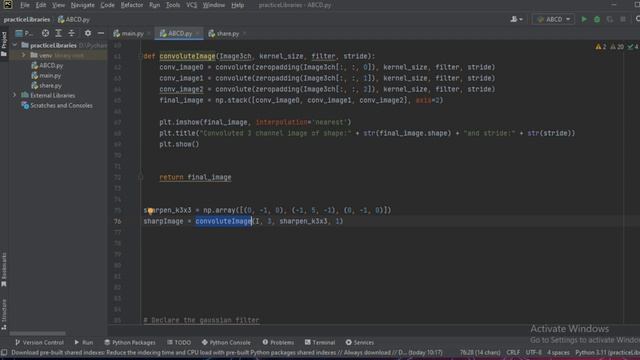Toggle the Bookmarks sidebar tab
The image size is (640, 360).
click(x=4, y=270)
